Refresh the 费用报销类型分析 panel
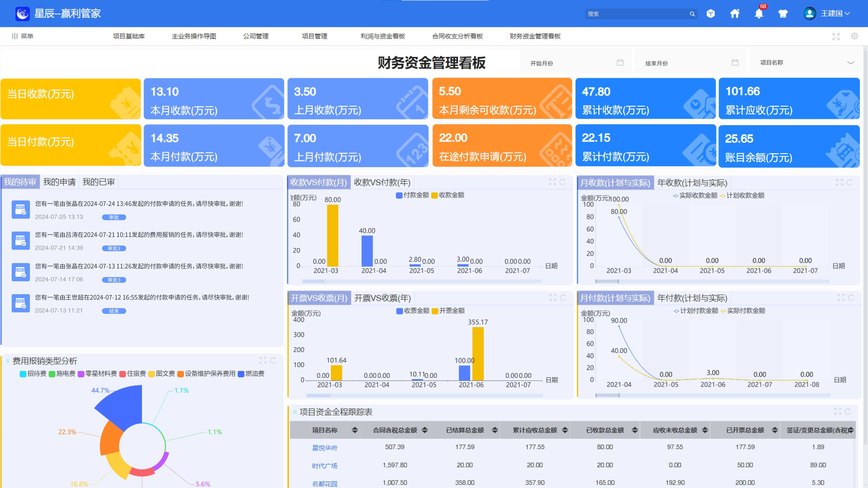This screenshot has height=488, width=868. 273,360
